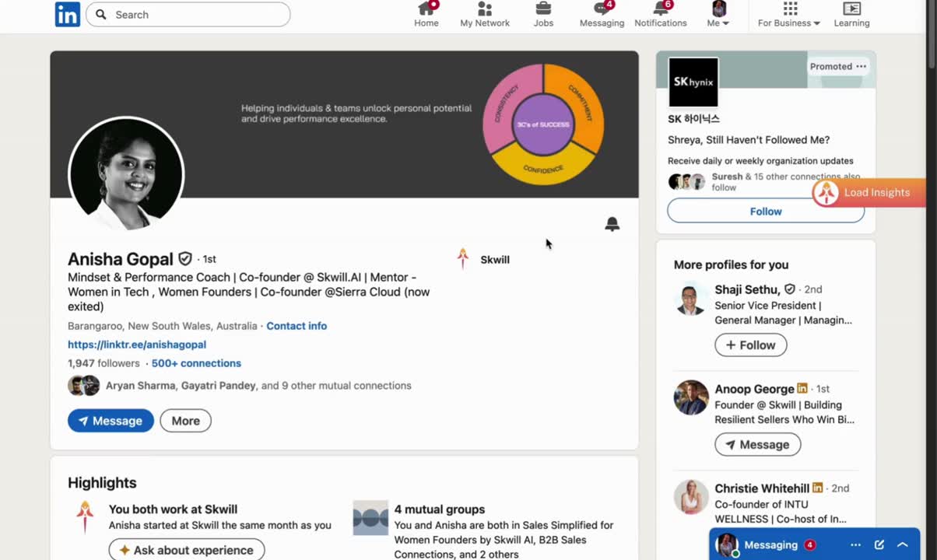Click the Skwill rocket logo in Highlights
This screenshot has width=937, height=560.
click(86, 517)
